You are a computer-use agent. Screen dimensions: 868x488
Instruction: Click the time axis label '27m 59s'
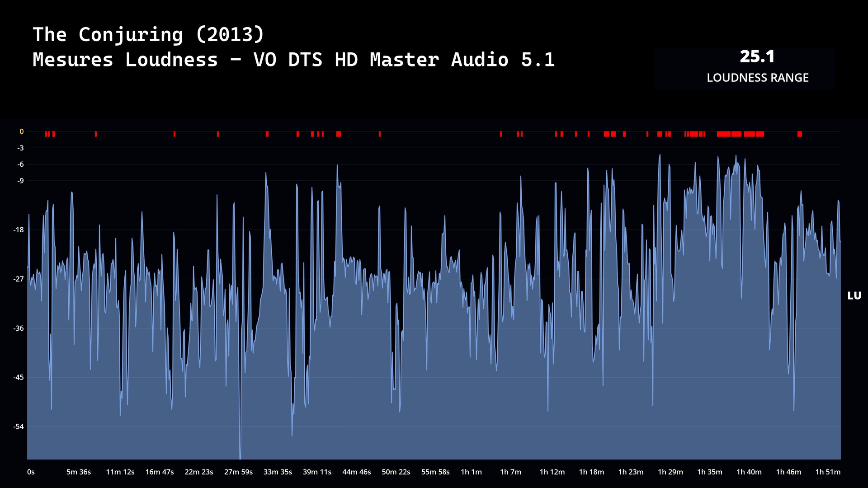(238, 472)
